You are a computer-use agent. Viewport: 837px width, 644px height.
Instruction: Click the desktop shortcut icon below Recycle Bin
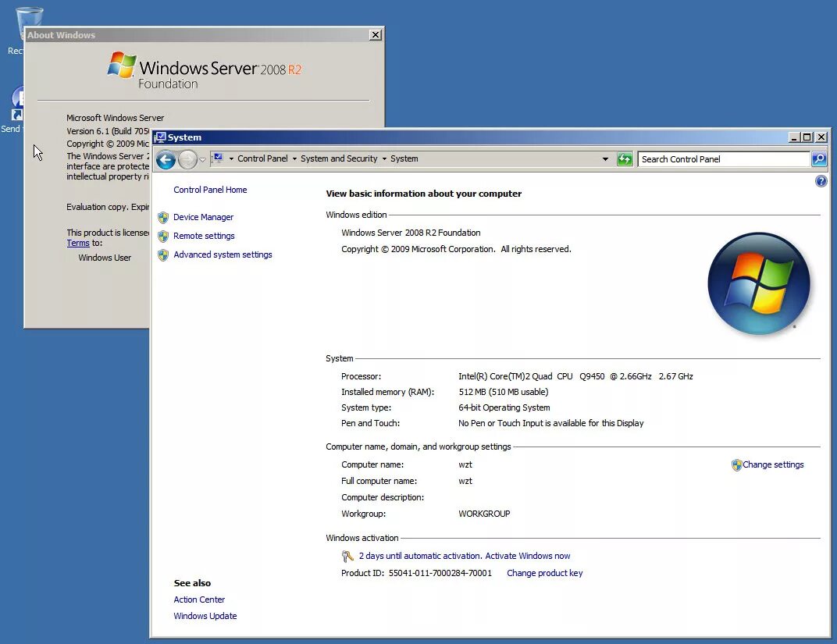click(17, 104)
